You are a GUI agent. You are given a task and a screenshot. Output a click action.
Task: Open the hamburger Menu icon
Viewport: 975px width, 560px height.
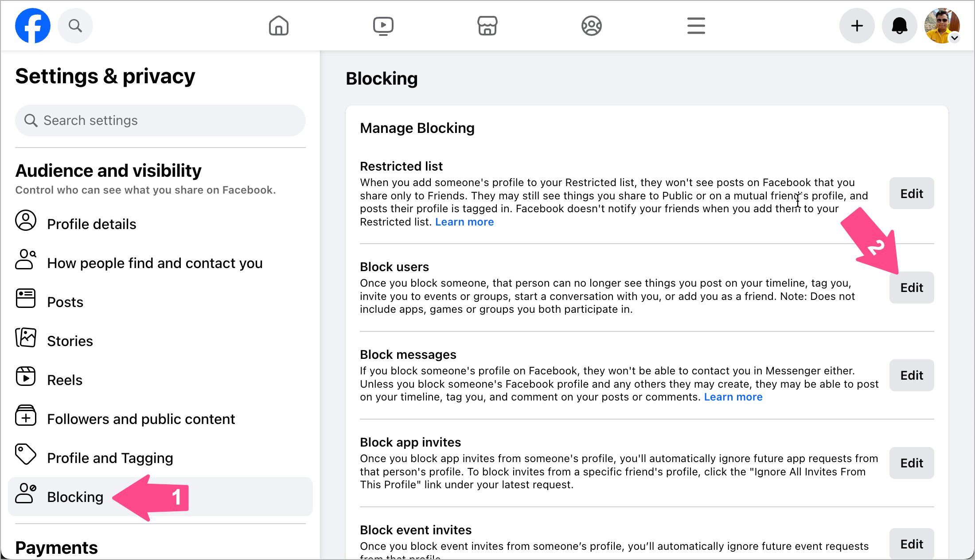[x=696, y=26]
